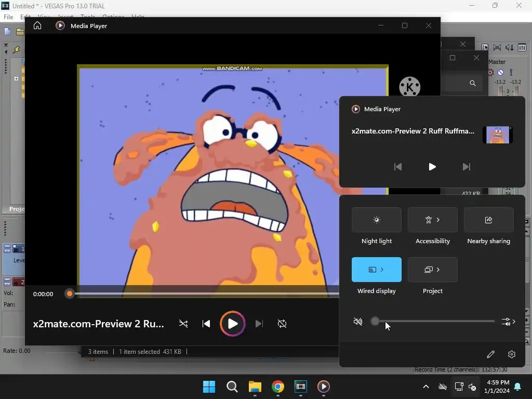Expand the tree node plus in VEGAS explorer
Viewport: 532px width, 399px height.
point(16,79)
